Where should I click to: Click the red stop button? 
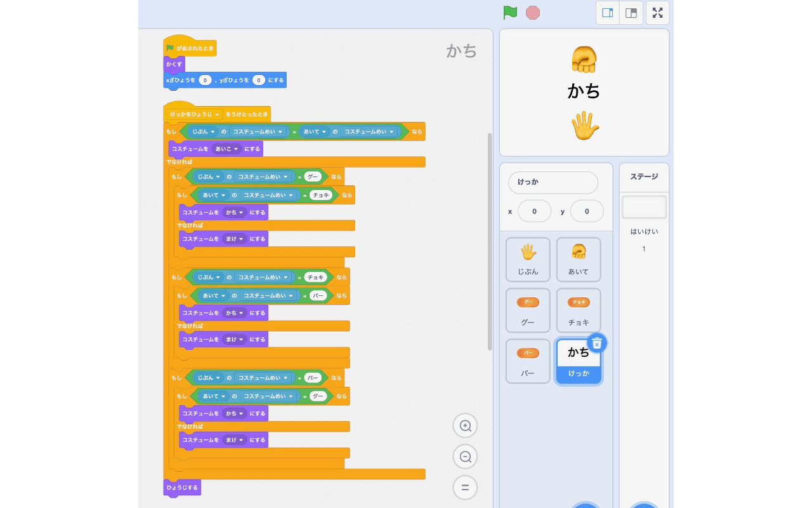click(533, 13)
